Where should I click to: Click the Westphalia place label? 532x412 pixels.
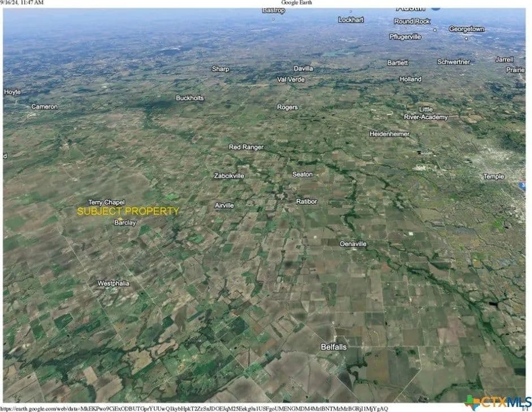113,283
